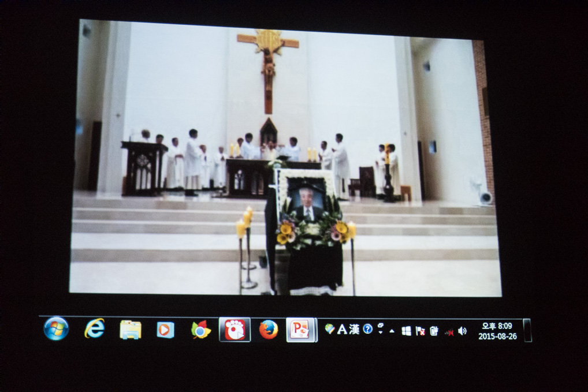Click the Windows flag tray icon

pyautogui.click(x=406, y=331)
